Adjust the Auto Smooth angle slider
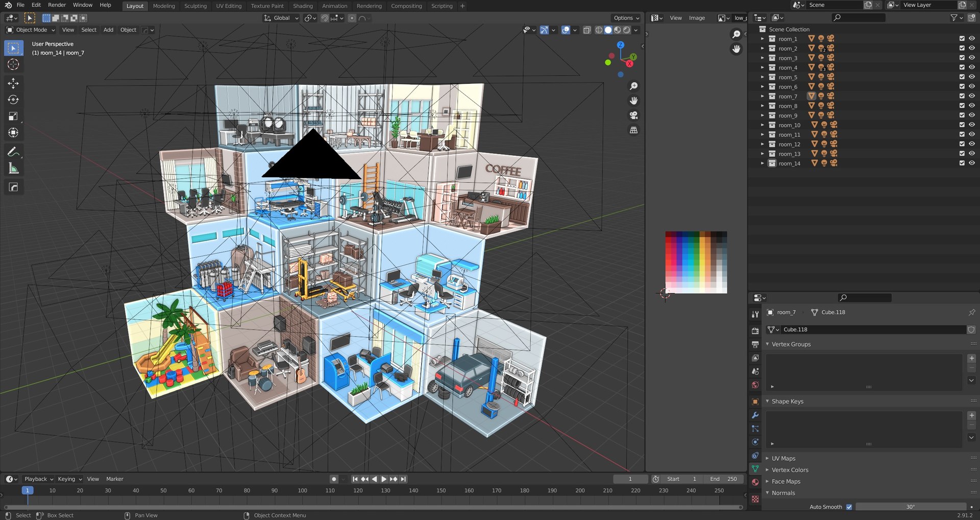Viewport: 980px width, 520px height. point(911,507)
